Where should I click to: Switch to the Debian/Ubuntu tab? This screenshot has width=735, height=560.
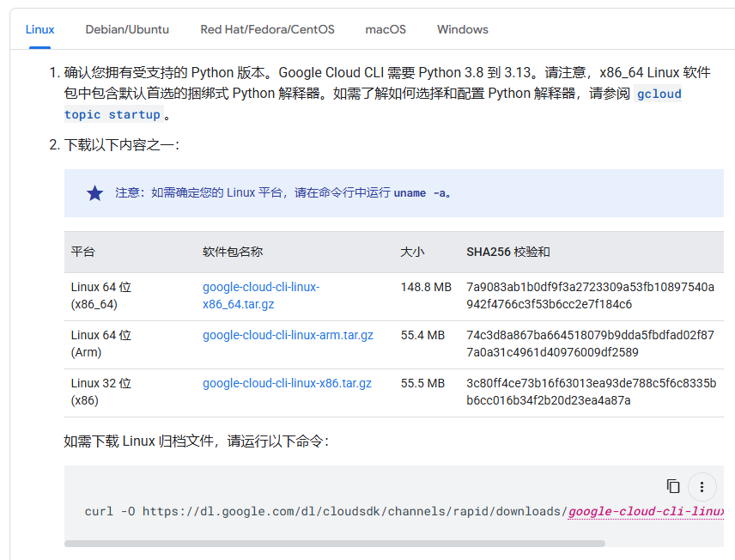point(127,29)
